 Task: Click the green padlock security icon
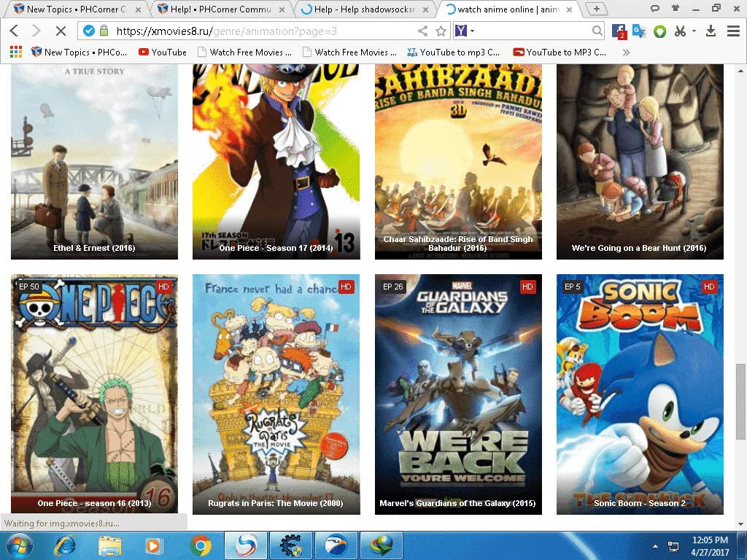click(104, 31)
